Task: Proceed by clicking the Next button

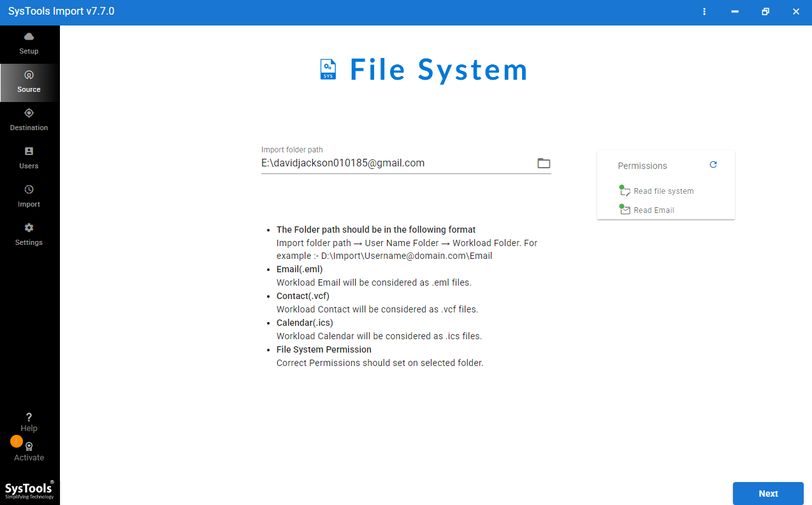Action: point(767,493)
